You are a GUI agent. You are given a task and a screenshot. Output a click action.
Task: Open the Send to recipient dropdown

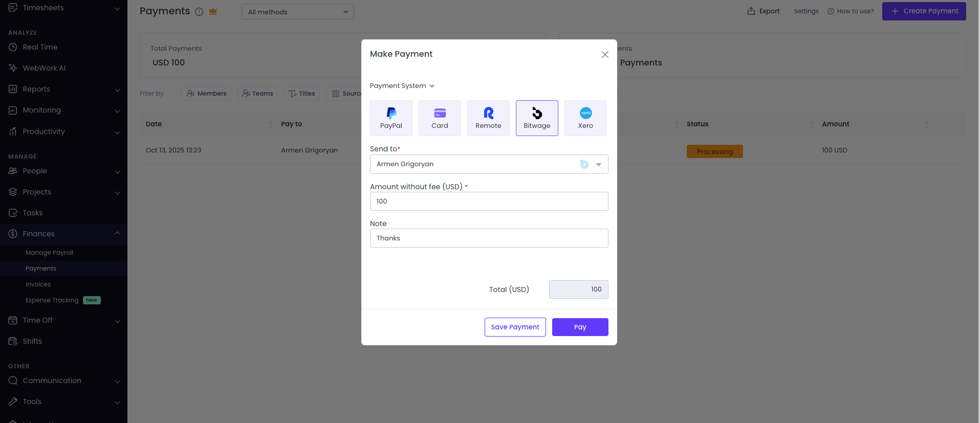(x=598, y=164)
